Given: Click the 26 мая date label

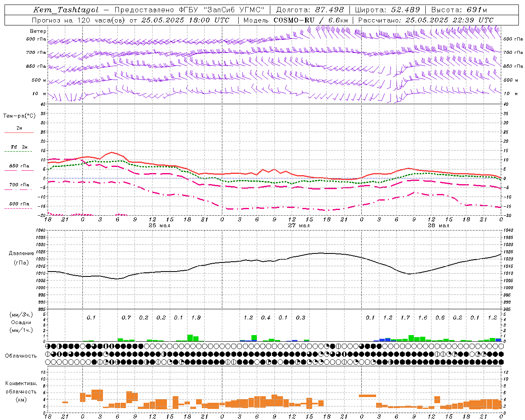Looking at the screenshot, I should tap(159, 226).
